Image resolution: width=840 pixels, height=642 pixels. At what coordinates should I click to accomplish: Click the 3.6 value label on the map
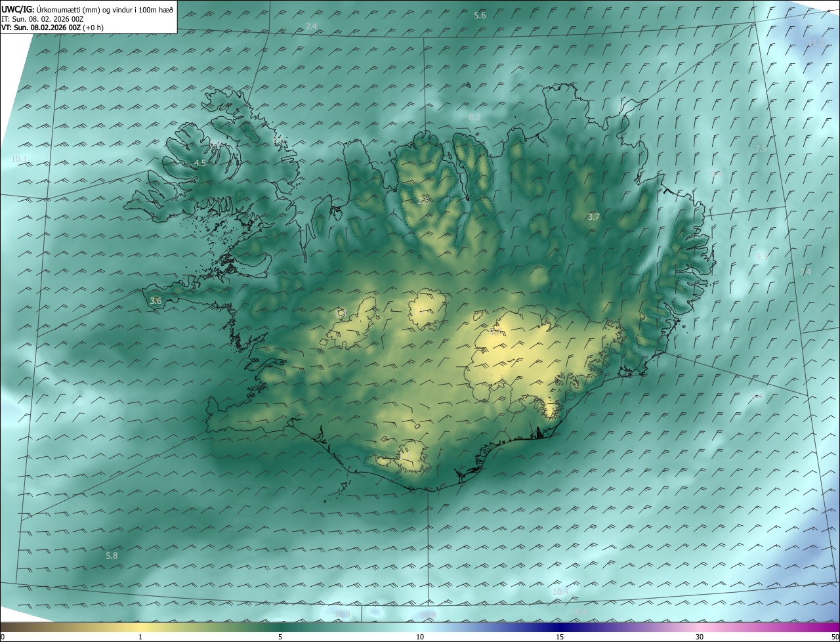click(156, 301)
